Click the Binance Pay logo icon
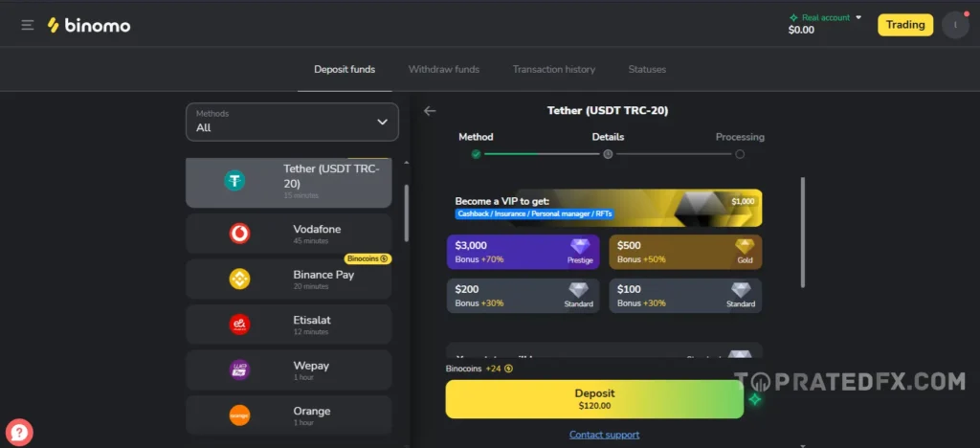The image size is (980, 448). point(239,280)
